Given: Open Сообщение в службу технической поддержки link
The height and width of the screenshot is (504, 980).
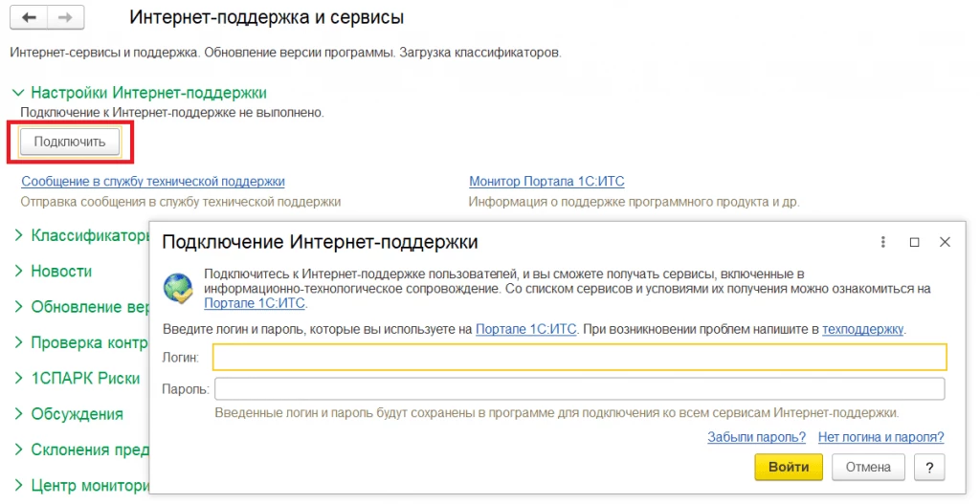Looking at the screenshot, I should (153, 181).
